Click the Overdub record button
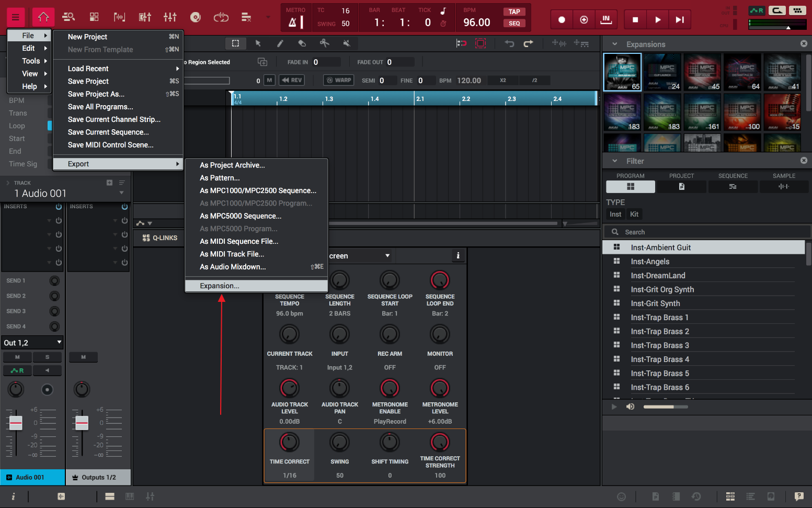812x508 pixels. 584,20
